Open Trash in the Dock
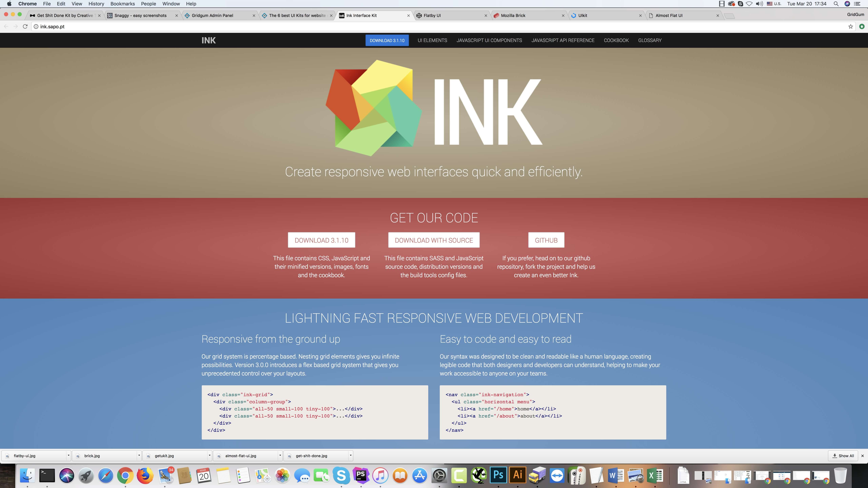 [840, 475]
